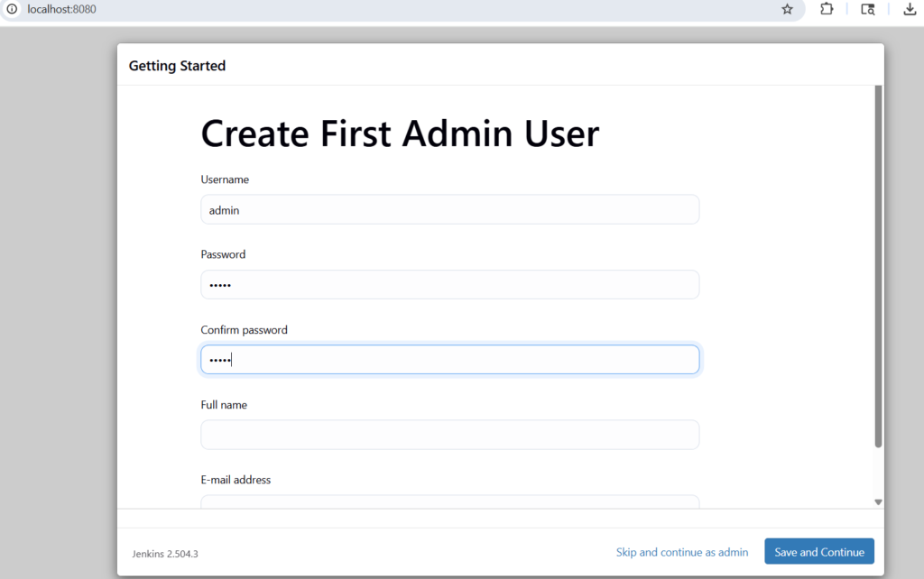Focus the Password field
The width and height of the screenshot is (924, 579).
pyautogui.click(x=449, y=284)
